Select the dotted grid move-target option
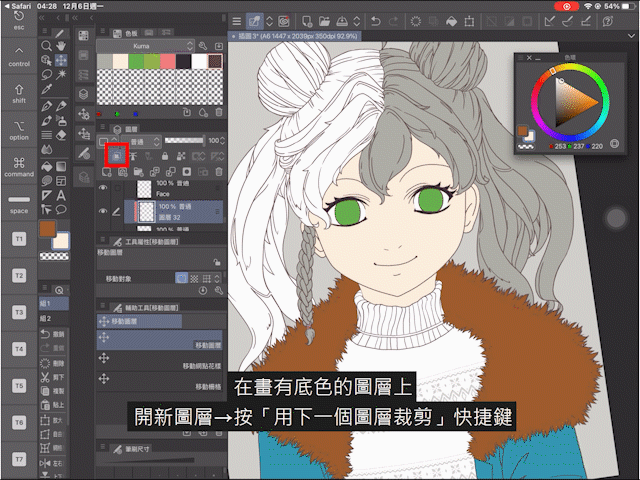 194,279
